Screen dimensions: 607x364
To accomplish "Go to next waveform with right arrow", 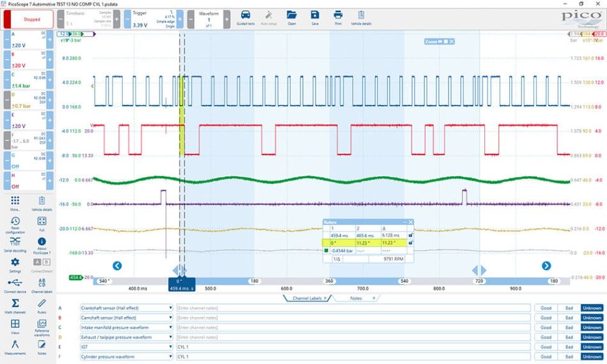I will coord(546,266).
